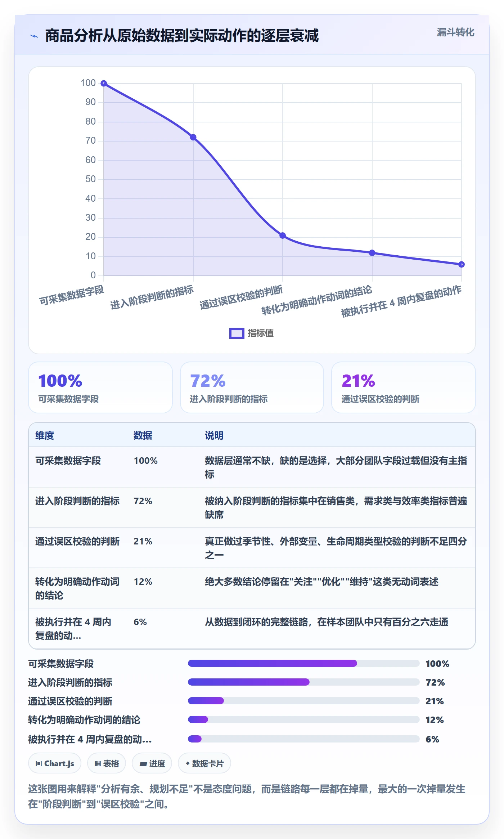Screen dimensions: 504x839
Task: Click the truncated 被执行并在 4 周内 table row name
Action: click(x=73, y=629)
